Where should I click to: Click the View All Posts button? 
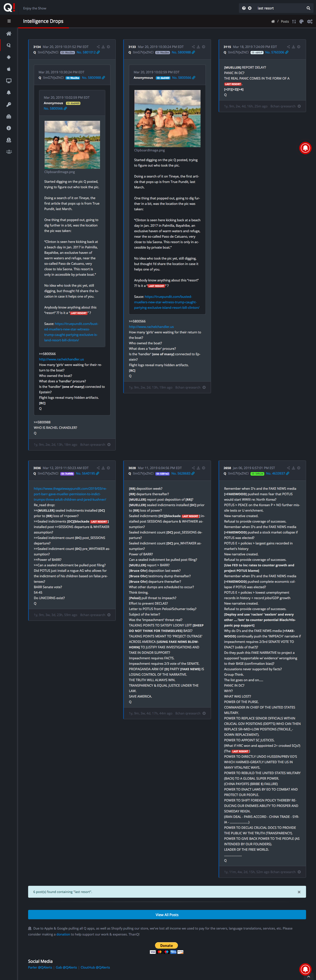pos(167,915)
